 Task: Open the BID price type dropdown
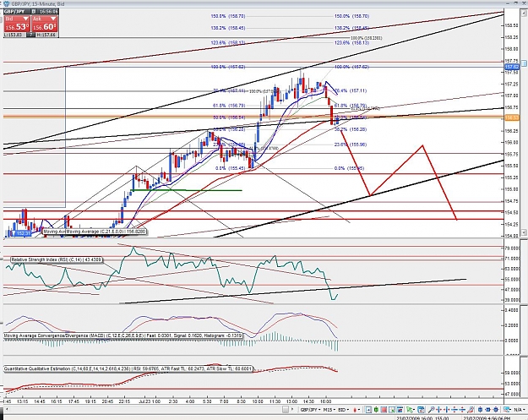point(344,410)
